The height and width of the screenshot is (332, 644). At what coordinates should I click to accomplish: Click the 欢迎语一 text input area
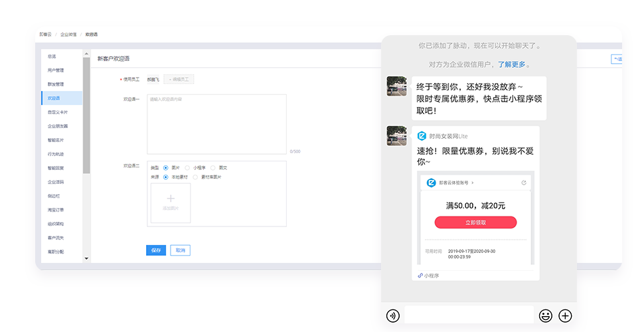(x=216, y=124)
